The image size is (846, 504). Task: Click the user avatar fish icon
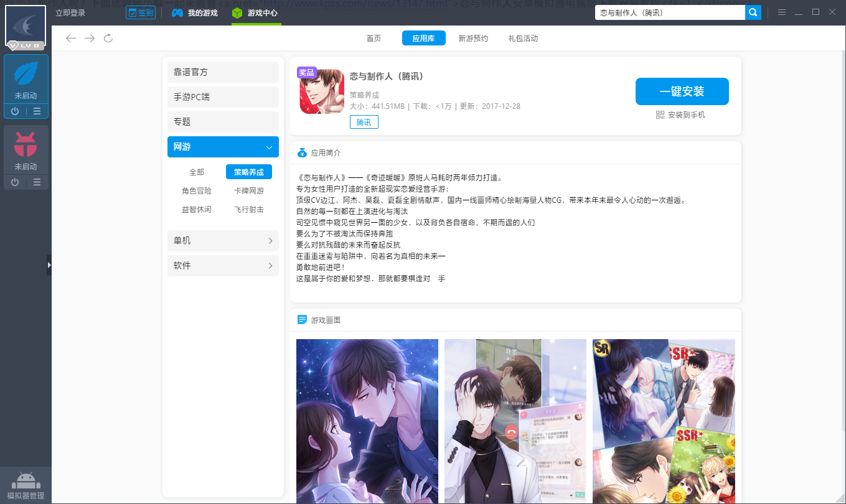tap(26, 26)
